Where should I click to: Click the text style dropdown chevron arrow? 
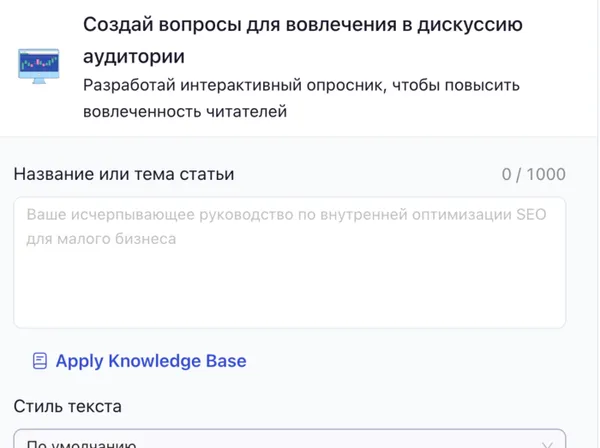(545, 442)
